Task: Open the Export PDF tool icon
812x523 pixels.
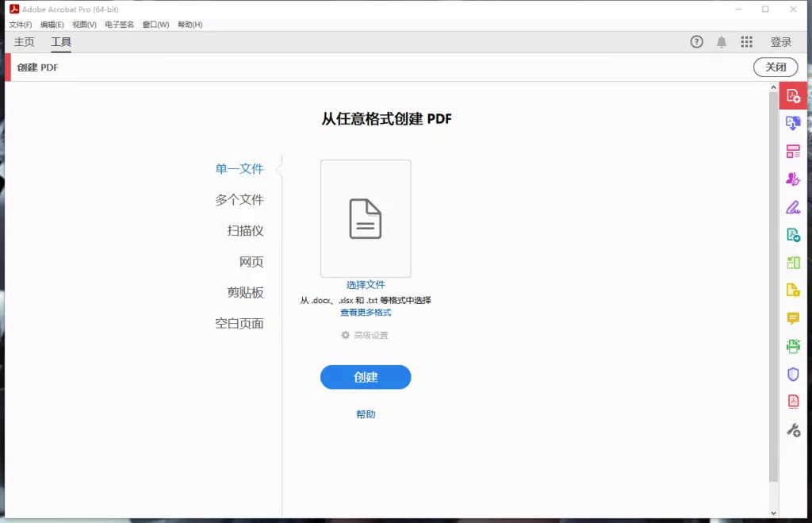Action: pos(793,235)
